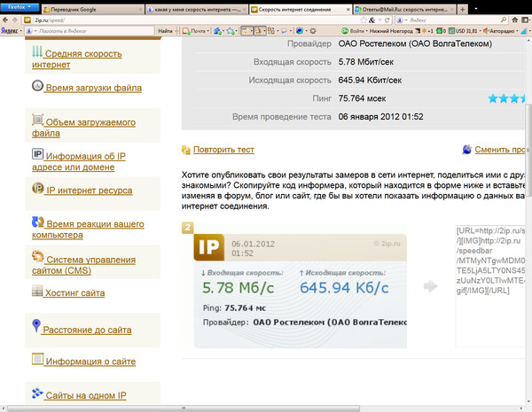Select the Скорость интернет соединения tab

(301, 10)
